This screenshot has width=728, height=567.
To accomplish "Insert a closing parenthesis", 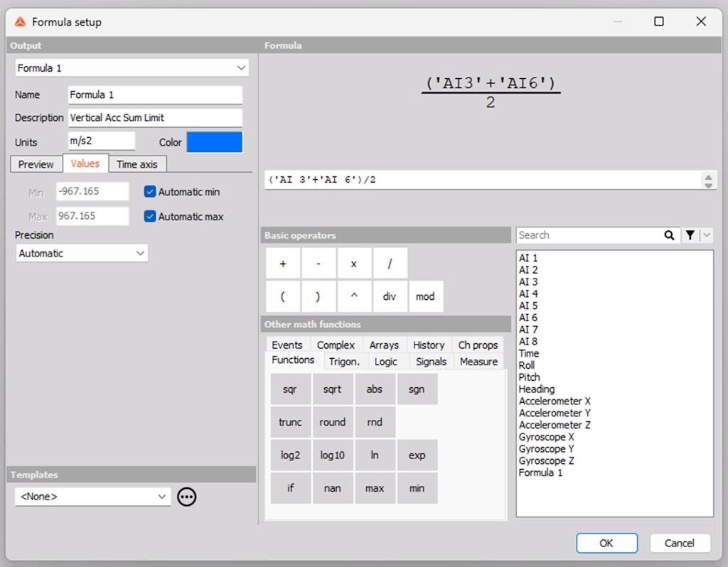I will (318, 296).
